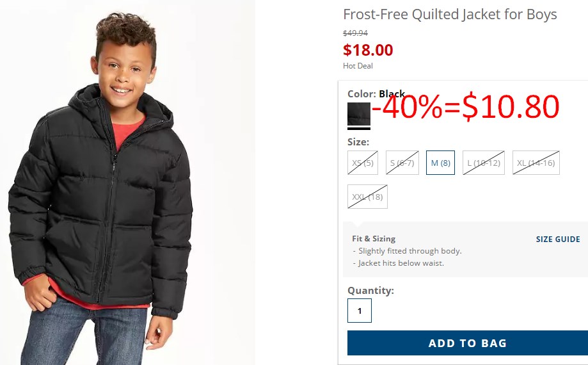Choose size M (8)
This screenshot has width=588, height=365.
pyautogui.click(x=440, y=163)
